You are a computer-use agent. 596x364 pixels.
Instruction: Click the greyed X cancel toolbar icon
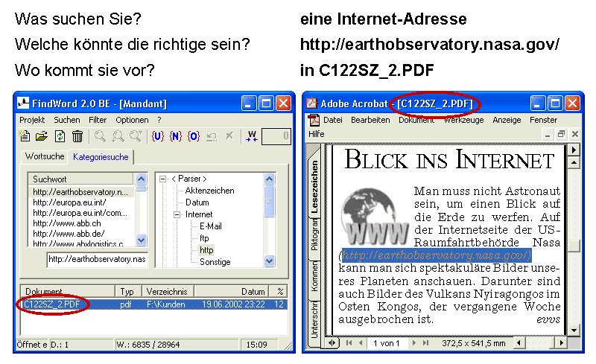click(229, 135)
